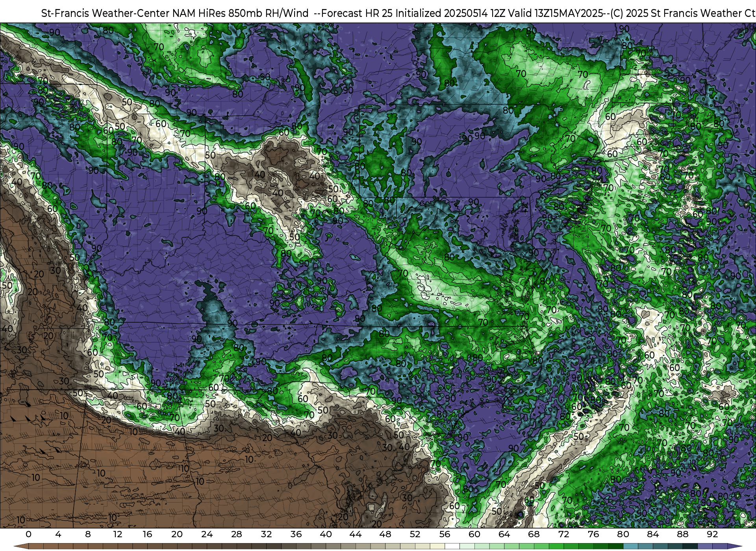This screenshot has height=551, width=756.
Task: Click the colorbar tick label '76'
Action: pos(593,534)
